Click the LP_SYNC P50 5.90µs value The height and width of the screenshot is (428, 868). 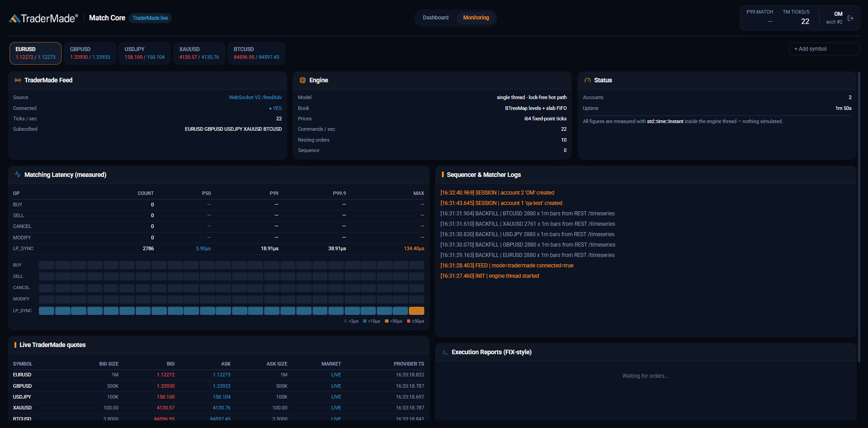tap(204, 248)
